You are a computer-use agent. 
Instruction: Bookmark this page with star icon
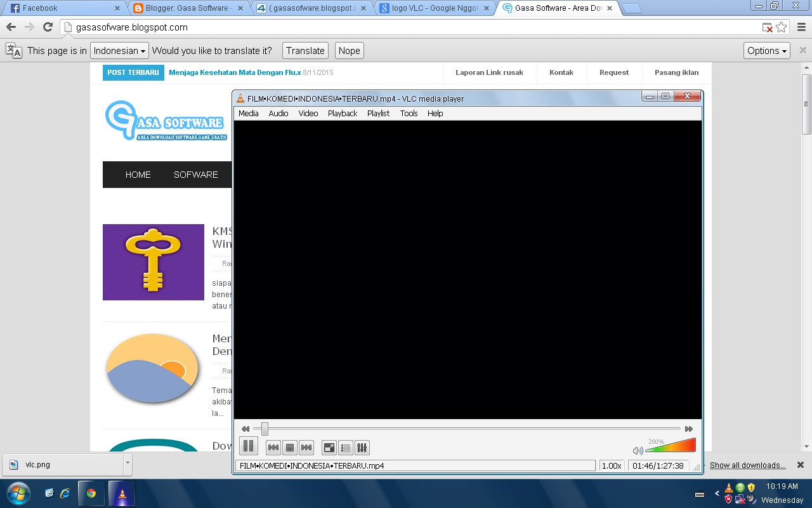(x=782, y=27)
